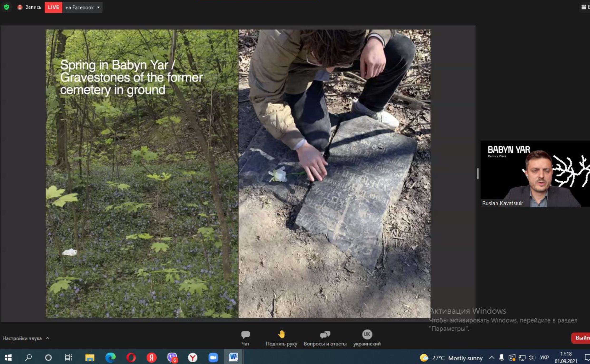Show hidden system tray icons chevron

click(x=492, y=358)
